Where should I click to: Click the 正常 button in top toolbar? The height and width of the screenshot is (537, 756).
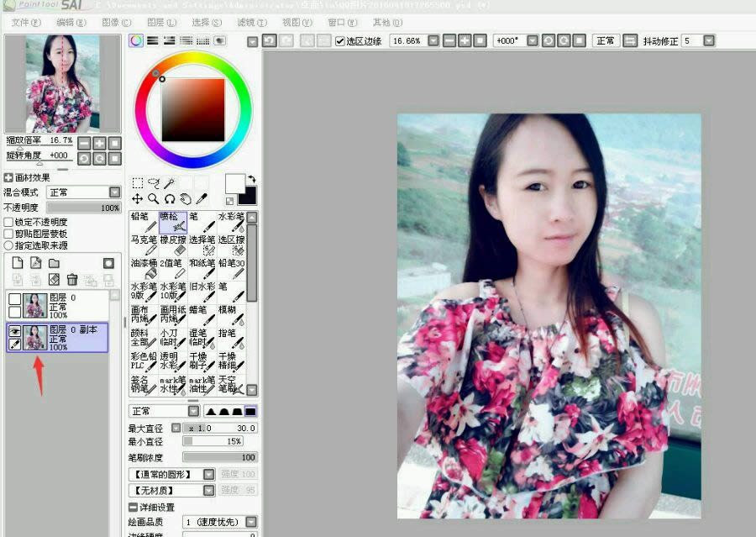click(x=606, y=41)
